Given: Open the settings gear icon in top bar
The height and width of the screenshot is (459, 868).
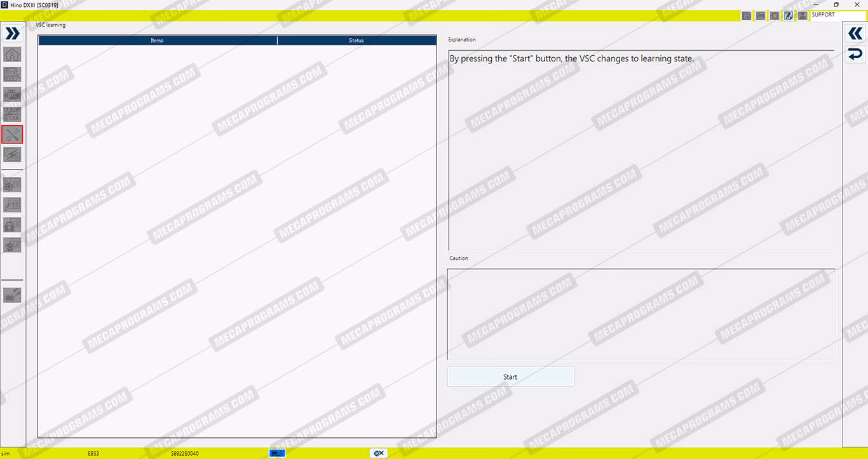Looking at the screenshot, I should pyautogui.click(x=774, y=16).
